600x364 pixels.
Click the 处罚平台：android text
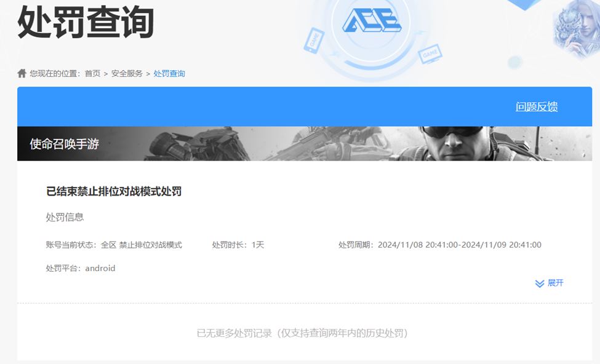(x=81, y=268)
